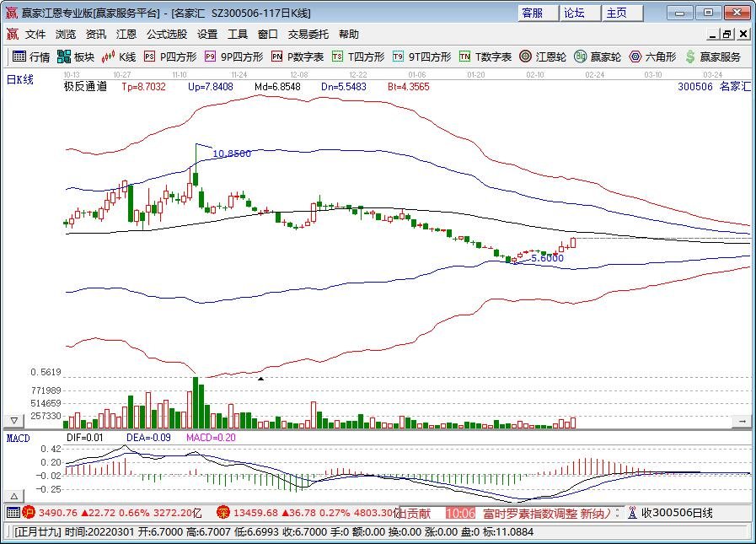The image size is (756, 544).
Task: Click the 沪 Shanghai index badge in the status bar
Action: [x=29, y=513]
